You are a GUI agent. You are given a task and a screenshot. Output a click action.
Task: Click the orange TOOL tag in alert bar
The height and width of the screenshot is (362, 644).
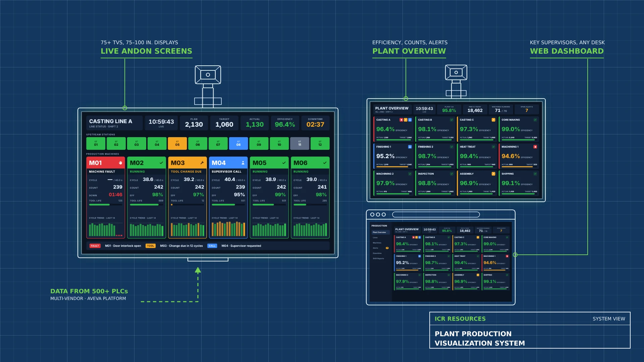pos(151,246)
